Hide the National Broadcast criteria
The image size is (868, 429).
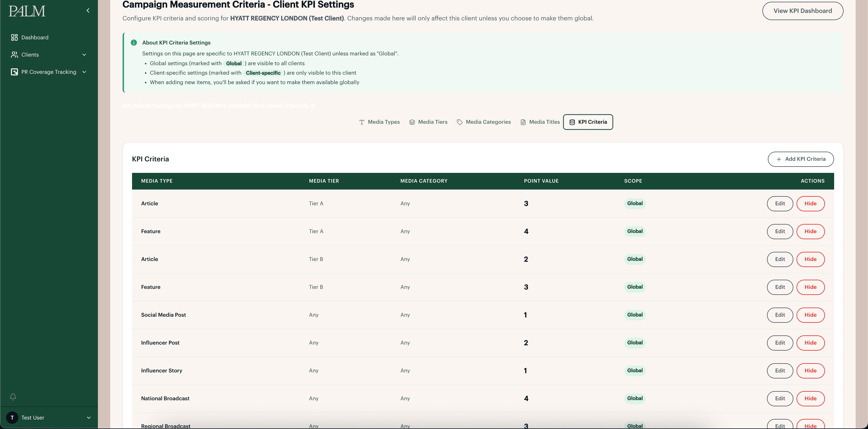pos(810,398)
